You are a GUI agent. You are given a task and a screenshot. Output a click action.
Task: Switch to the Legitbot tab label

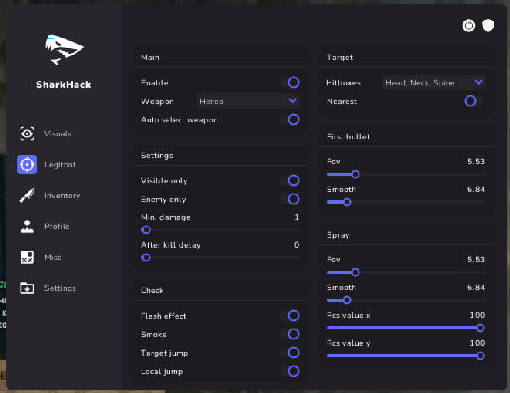(x=60, y=164)
